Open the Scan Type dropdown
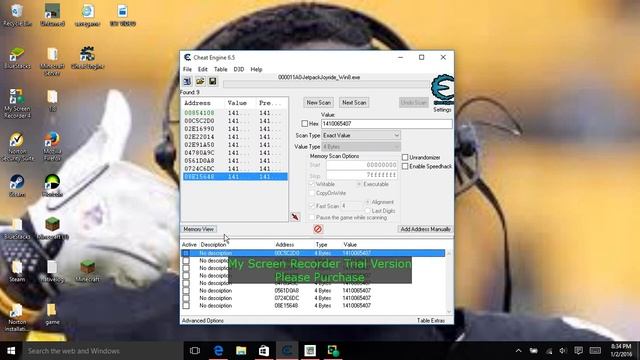The height and width of the screenshot is (360, 640). click(x=361, y=135)
